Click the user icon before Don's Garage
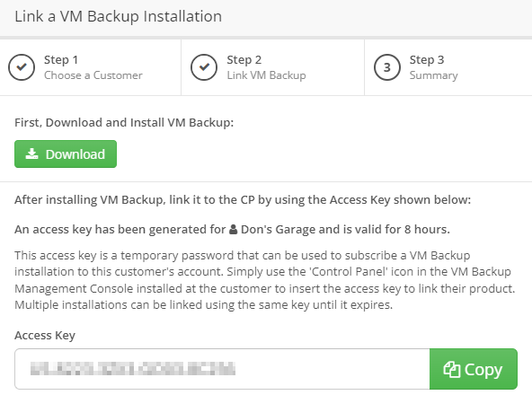 click(x=233, y=230)
